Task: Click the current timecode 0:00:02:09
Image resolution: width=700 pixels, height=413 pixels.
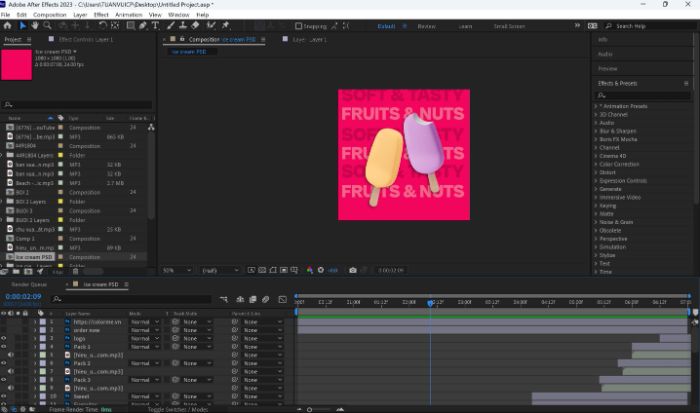Action: 23,296
